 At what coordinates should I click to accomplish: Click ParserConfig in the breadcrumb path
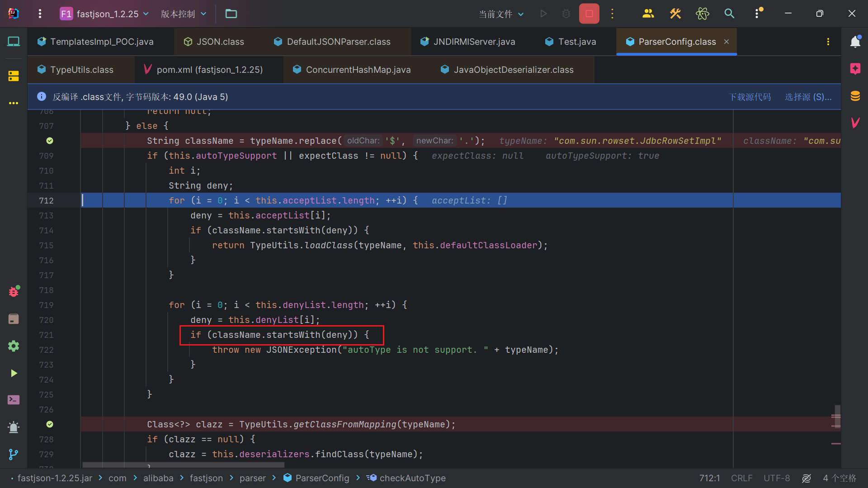[316, 478]
